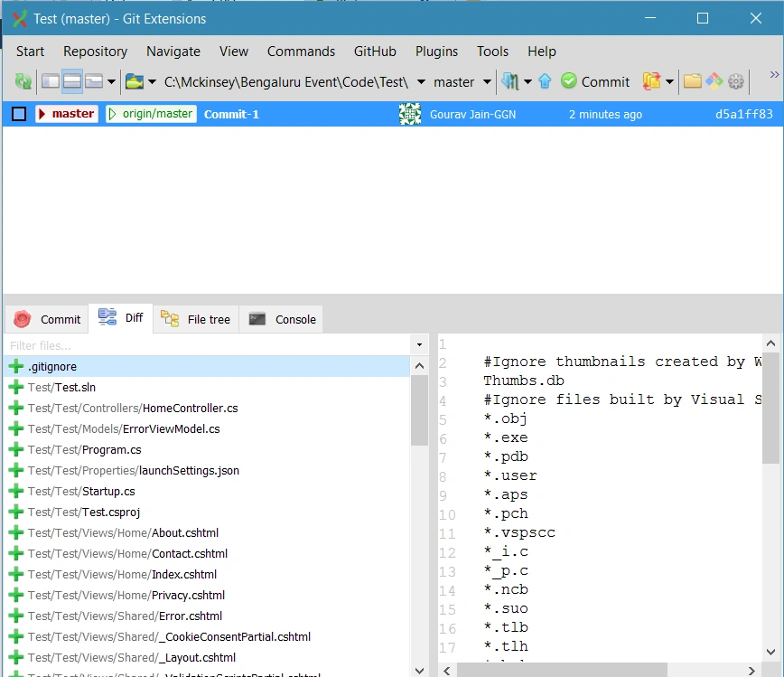Open recent repositories dropdown arrow

tap(152, 81)
